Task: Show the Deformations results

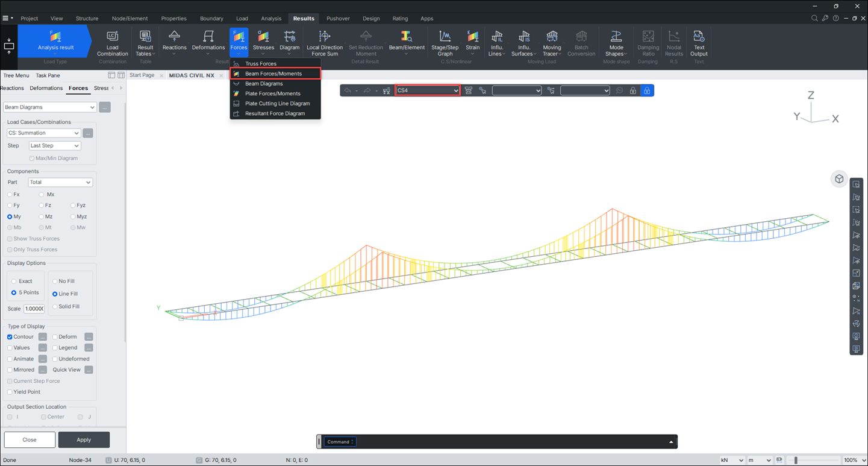Action: pyautogui.click(x=208, y=43)
